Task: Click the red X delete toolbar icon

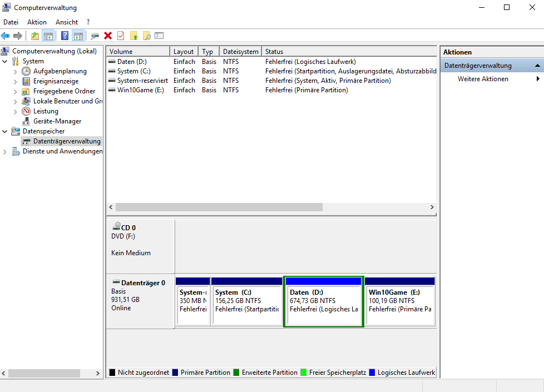Action: [x=108, y=36]
